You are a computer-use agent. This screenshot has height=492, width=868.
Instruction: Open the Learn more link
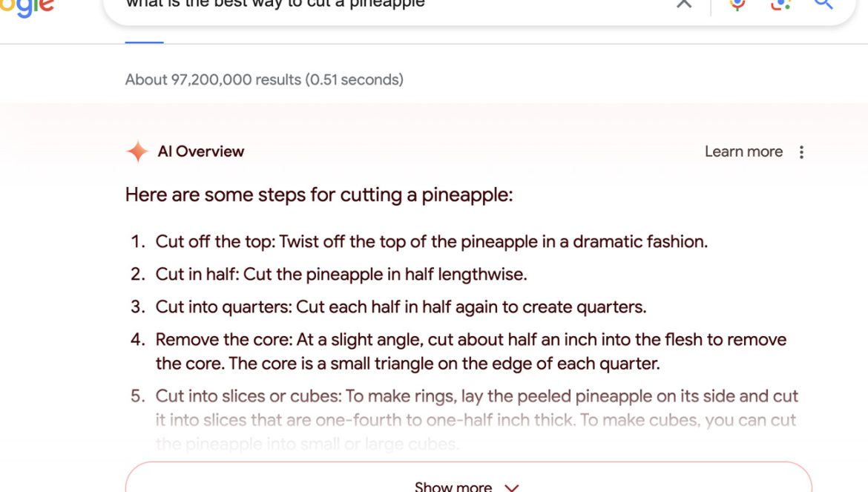coord(743,151)
